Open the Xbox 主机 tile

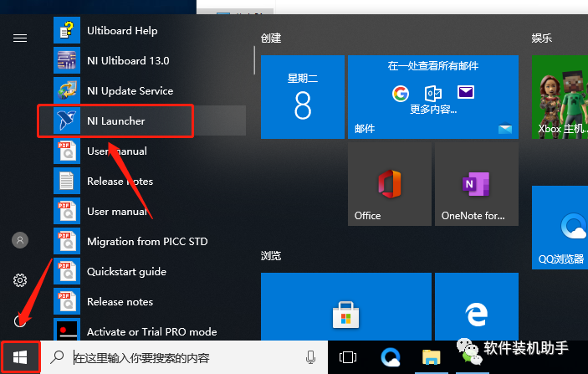coord(560,97)
